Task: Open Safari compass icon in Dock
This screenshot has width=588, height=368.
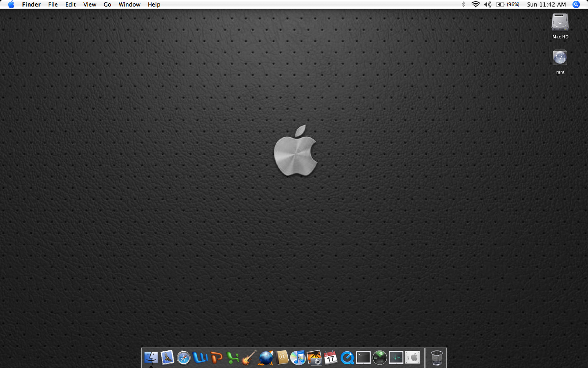Action: (184, 358)
